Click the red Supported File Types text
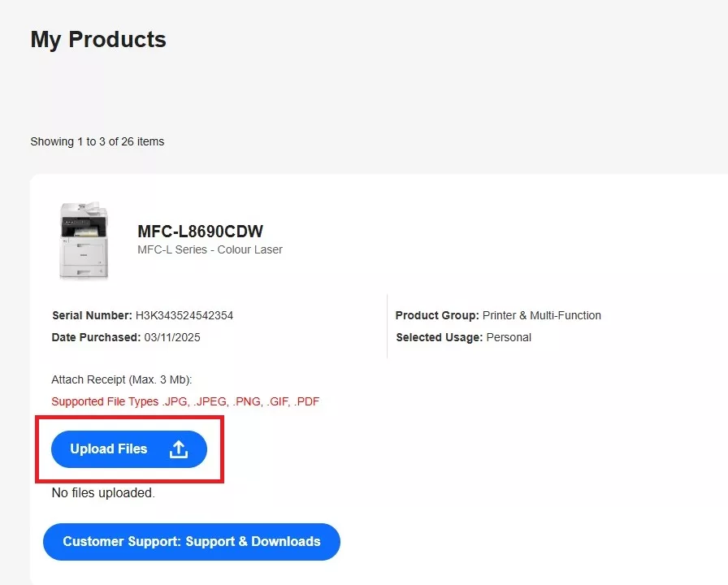The height and width of the screenshot is (585, 728). tap(185, 401)
